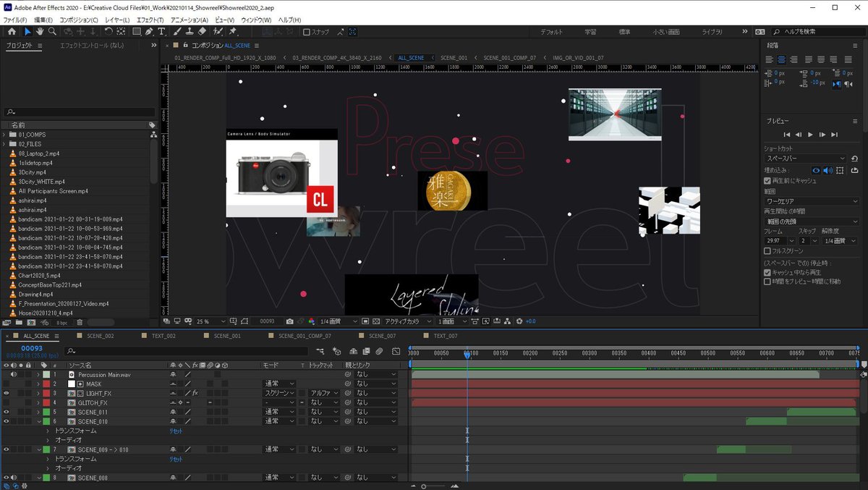Viewport: 868px width, 490px height.
Task: Toggle the Motion Blur enable icon in timeline
Action: click(380, 351)
